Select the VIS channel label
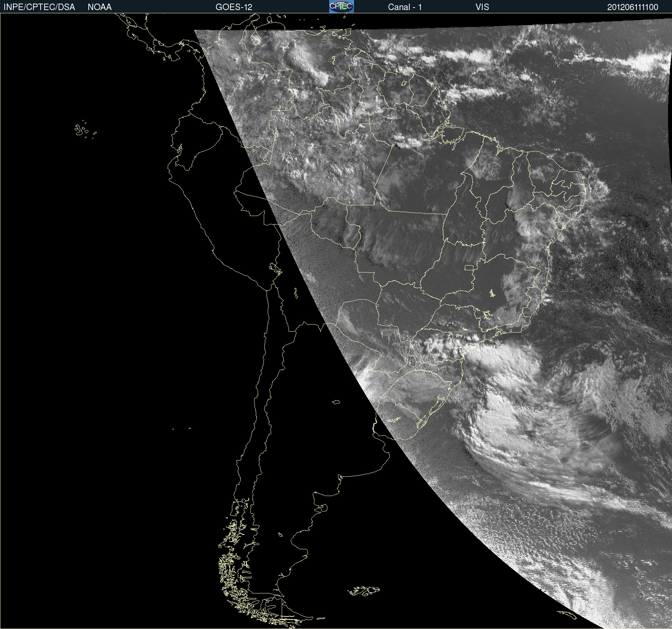This screenshot has height=629, width=672. click(x=482, y=7)
